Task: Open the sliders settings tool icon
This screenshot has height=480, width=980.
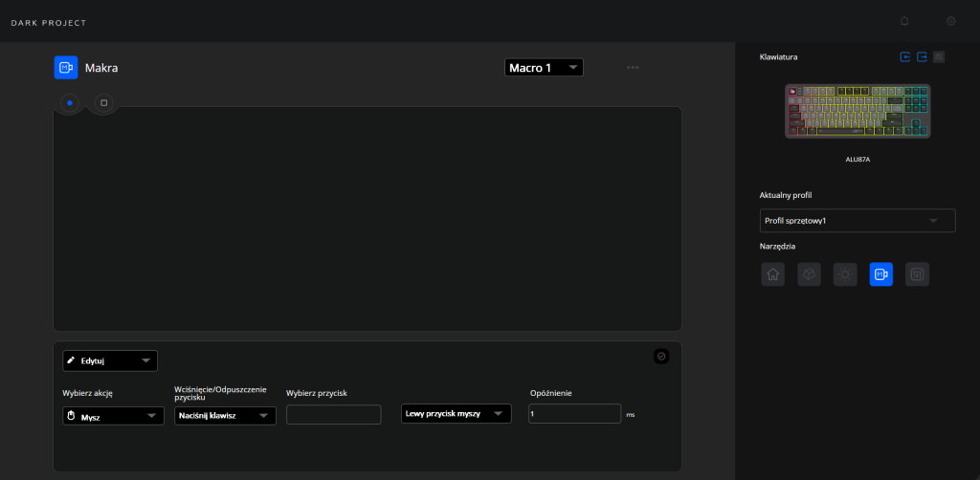Action: pos(917,274)
